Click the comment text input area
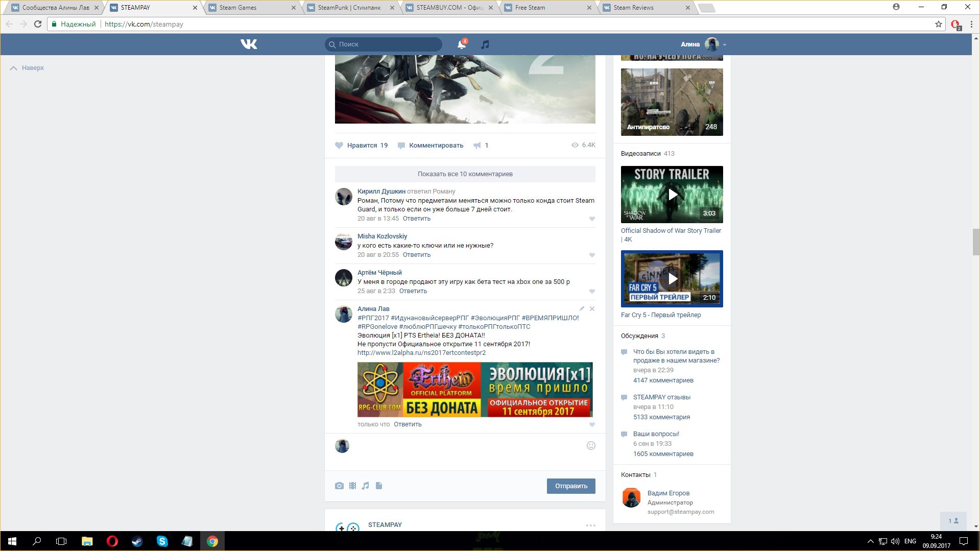Viewport: 980px width, 551px height. coord(467,446)
